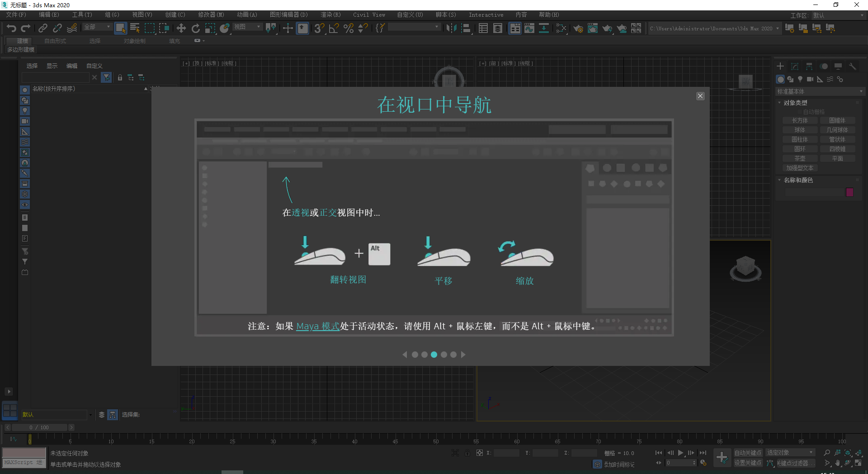Enable 自动关键点 auto key mode
The image size is (868, 474).
point(748,453)
